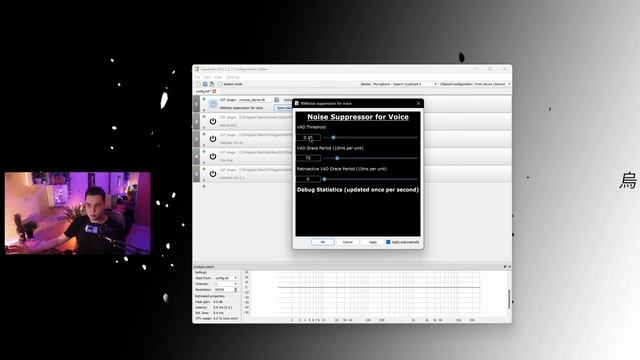
Task: Open the Device dropdown for the microphone
Action: tap(404, 84)
